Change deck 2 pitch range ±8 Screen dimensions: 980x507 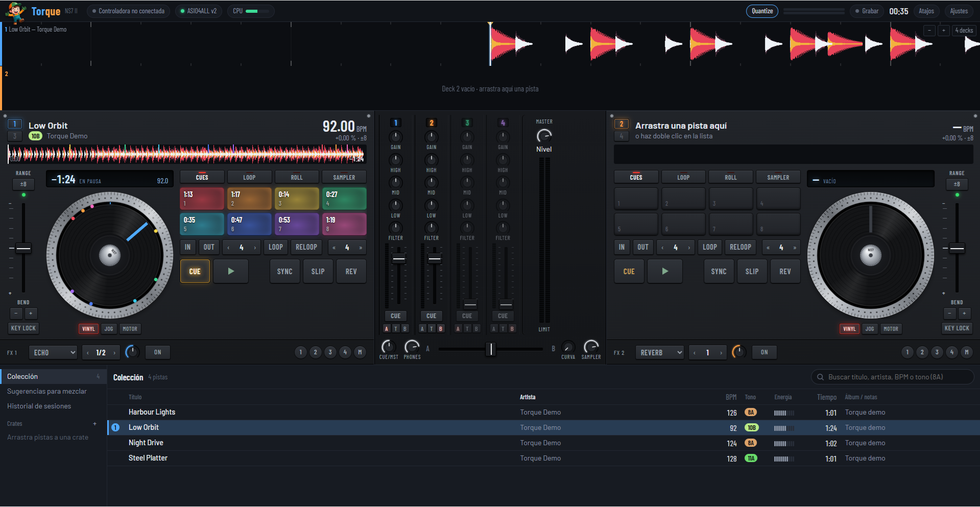coord(957,184)
